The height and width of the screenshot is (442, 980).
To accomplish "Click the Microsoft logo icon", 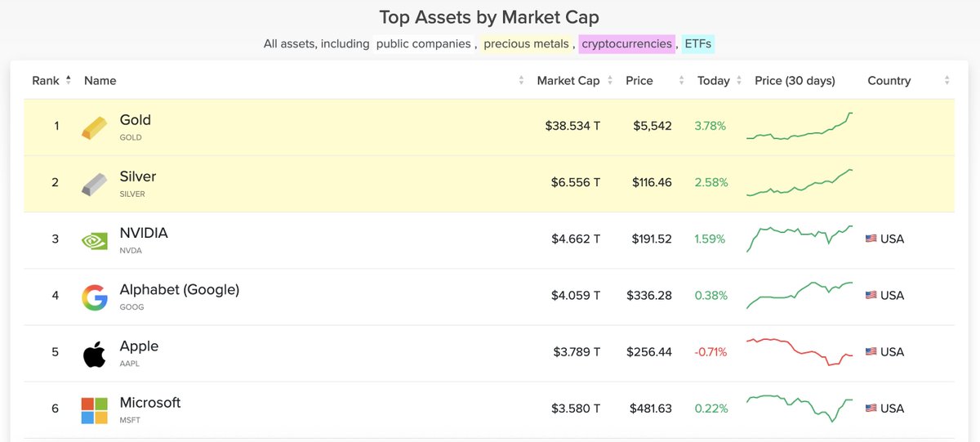I will point(95,410).
